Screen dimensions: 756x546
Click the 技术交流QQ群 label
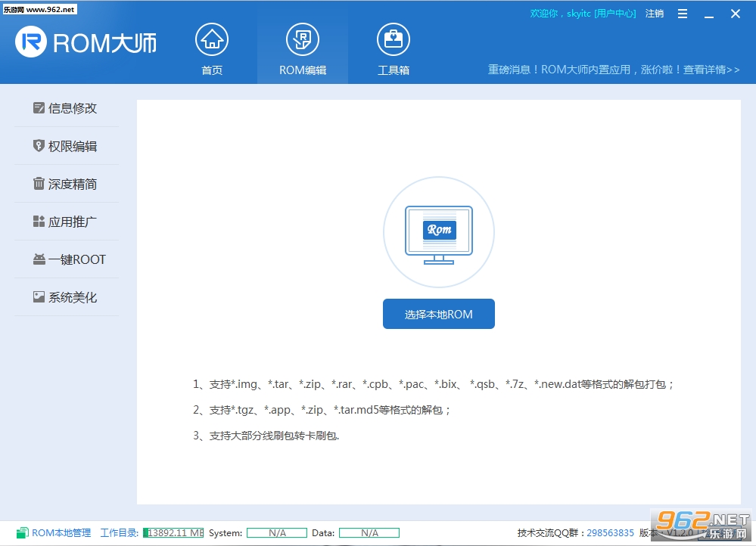pyautogui.click(x=551, y=533)
